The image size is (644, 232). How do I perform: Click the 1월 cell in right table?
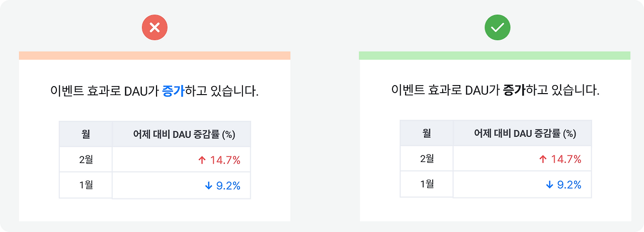point(427,184)
